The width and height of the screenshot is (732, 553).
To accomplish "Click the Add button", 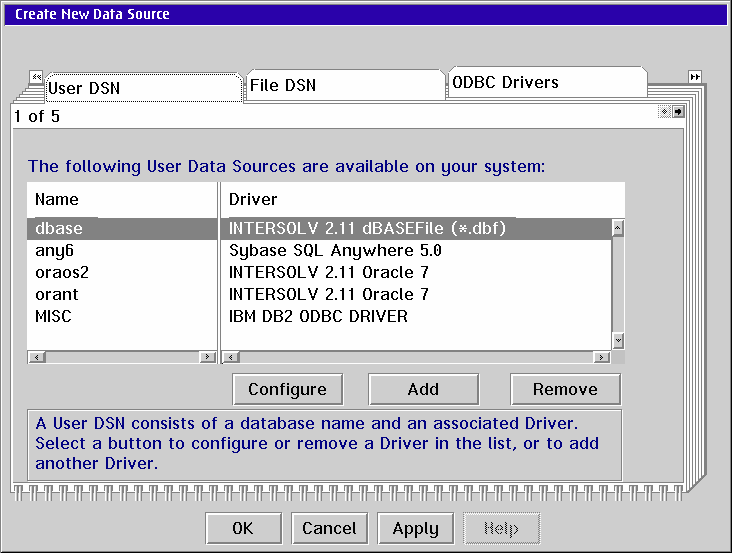I will tap(423, 389).
